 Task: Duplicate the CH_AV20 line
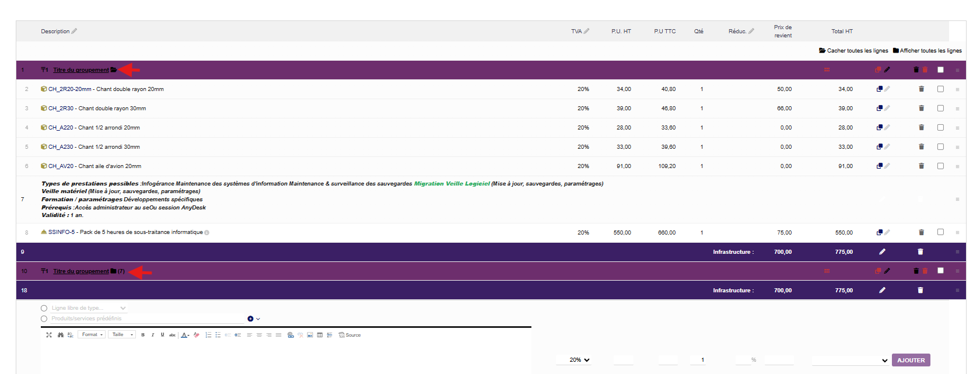879,166
